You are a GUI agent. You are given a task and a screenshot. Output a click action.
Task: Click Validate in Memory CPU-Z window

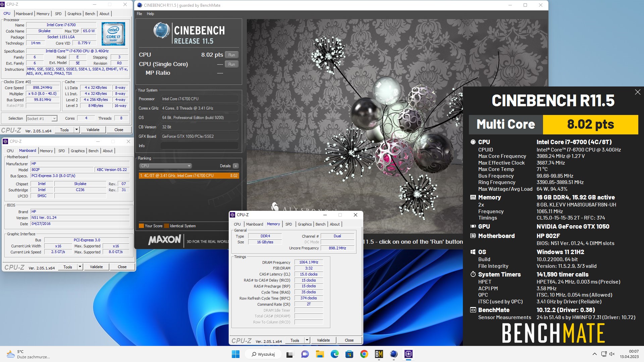[323, 340]
